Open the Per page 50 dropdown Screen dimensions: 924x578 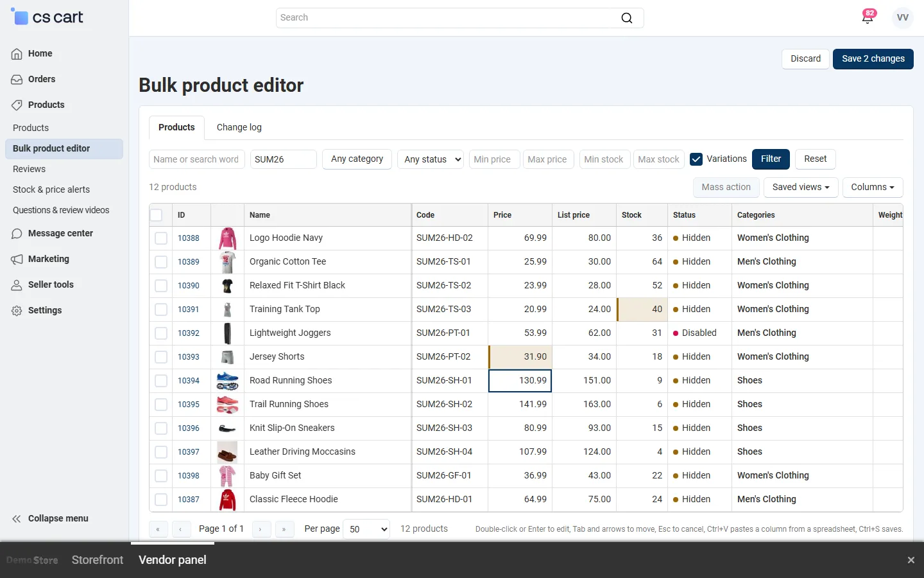pyautogui.click(x=366, y=529)
